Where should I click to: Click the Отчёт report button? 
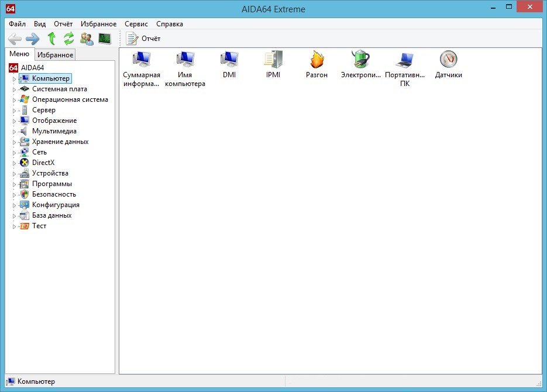pos(144,39)
